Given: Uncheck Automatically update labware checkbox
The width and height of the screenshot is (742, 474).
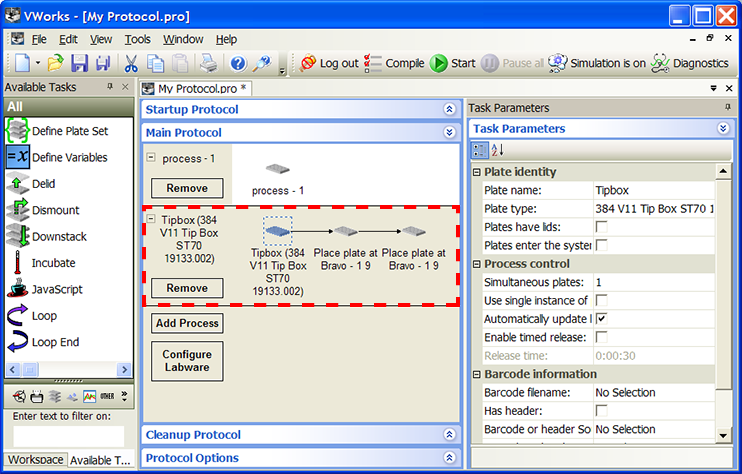Looking at the screenshot, I should click(x=602, y=319).
